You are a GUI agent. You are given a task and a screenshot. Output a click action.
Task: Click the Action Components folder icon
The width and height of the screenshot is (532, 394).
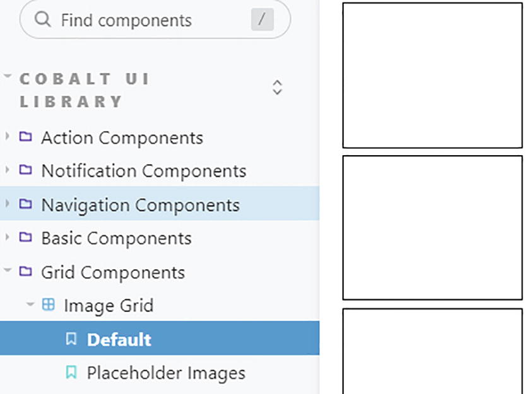click(25, 137)
